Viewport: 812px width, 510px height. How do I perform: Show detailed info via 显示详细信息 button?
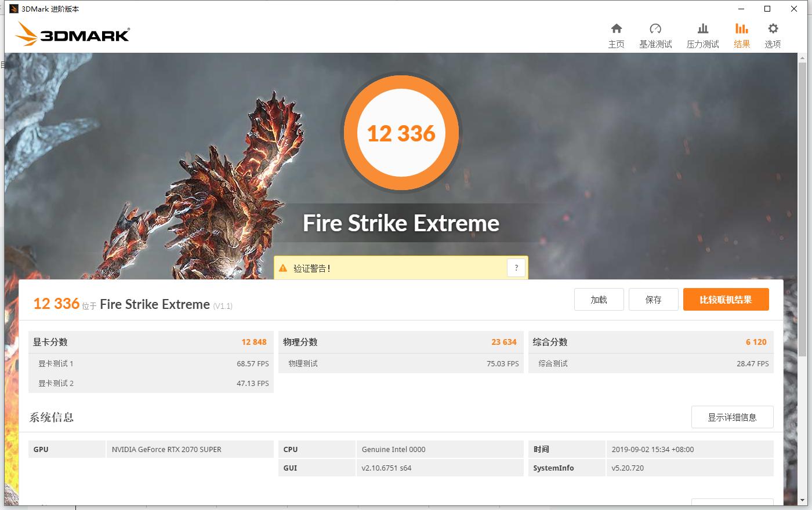pyautogui.click(x=733, y=417)
